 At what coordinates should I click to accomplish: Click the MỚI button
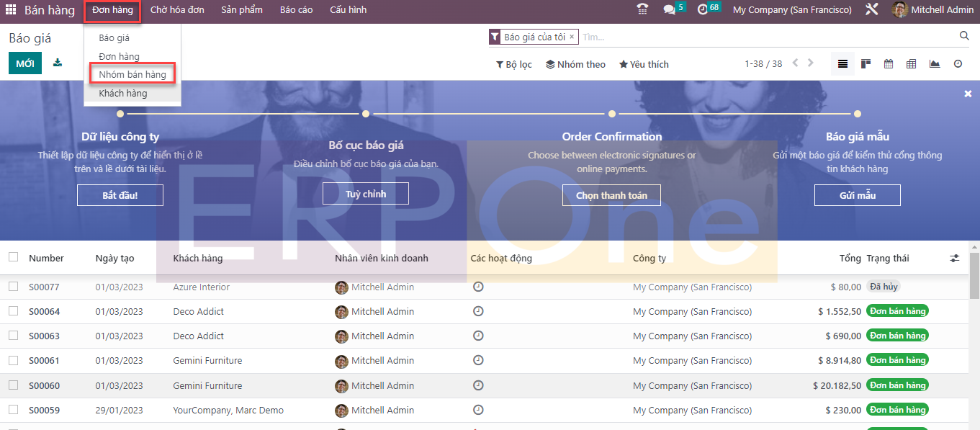[x=25, y=63]
